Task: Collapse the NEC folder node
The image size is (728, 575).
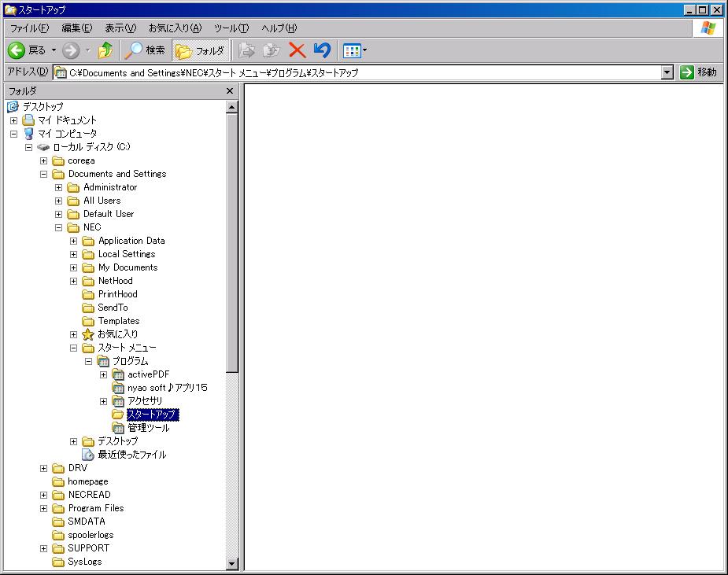Action: click(x=58, y=227)
